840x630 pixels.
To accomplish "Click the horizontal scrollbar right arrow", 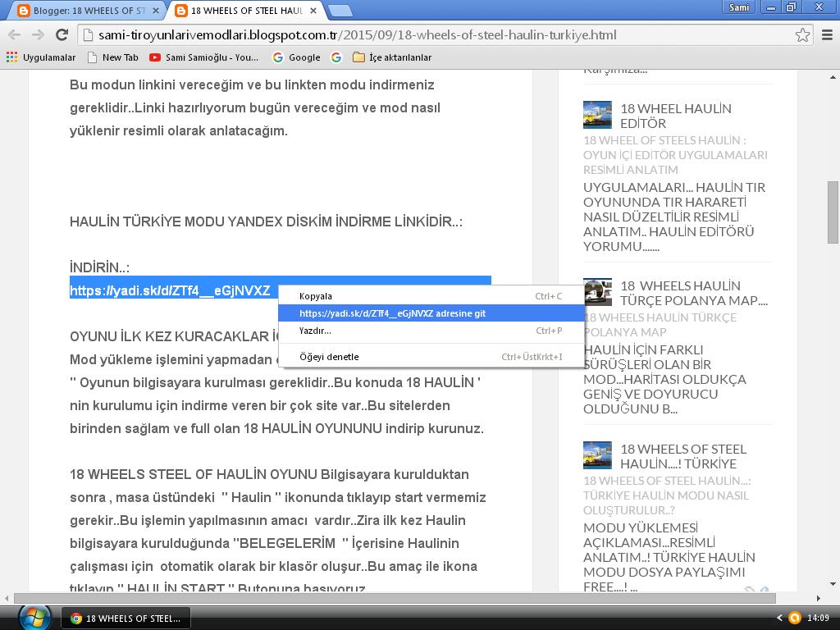I will 819,598.
